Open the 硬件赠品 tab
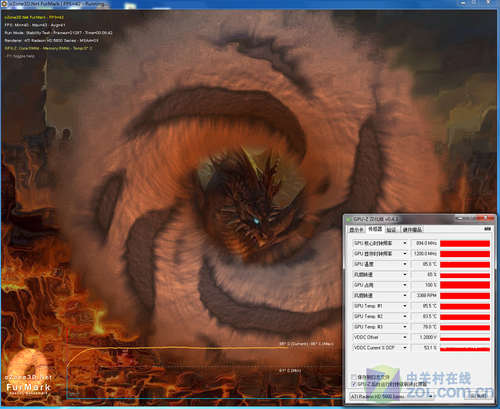Viewport: 500px width, 409px height. click(412, 230)
